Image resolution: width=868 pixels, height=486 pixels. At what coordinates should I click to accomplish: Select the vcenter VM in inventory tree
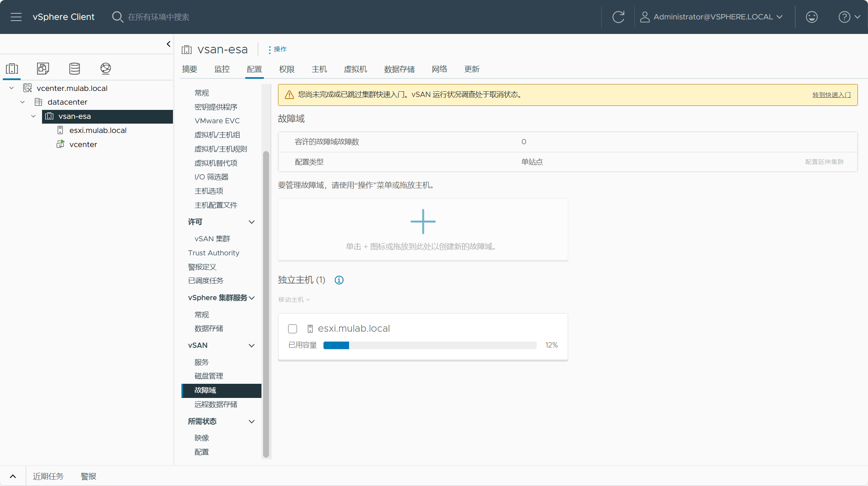coord(83,145)
